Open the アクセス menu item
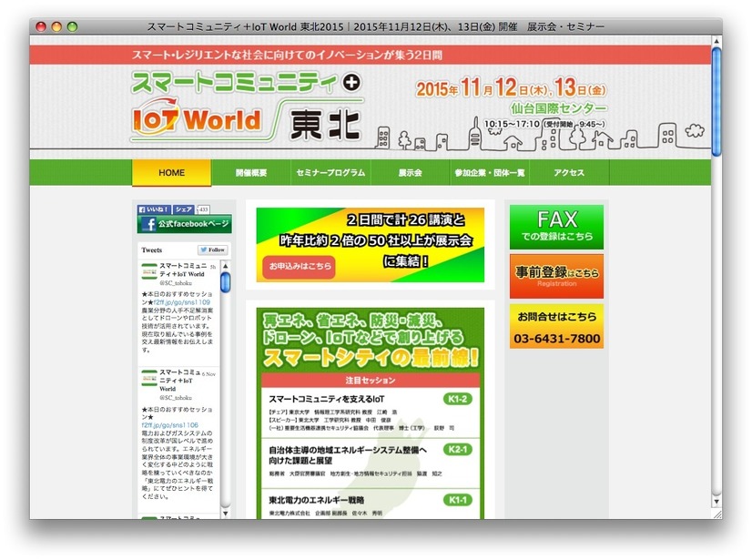The height and width of the screenshot is (560, 752). coord(569,173)
